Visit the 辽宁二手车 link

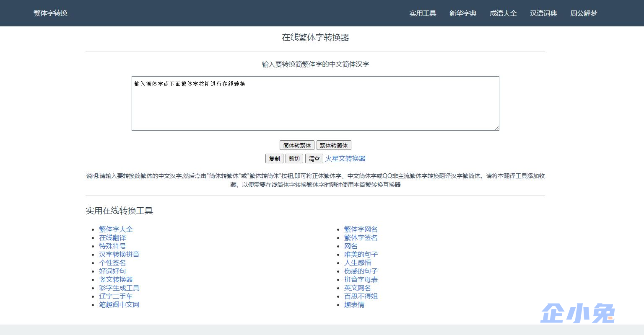(x=116, y=296)
